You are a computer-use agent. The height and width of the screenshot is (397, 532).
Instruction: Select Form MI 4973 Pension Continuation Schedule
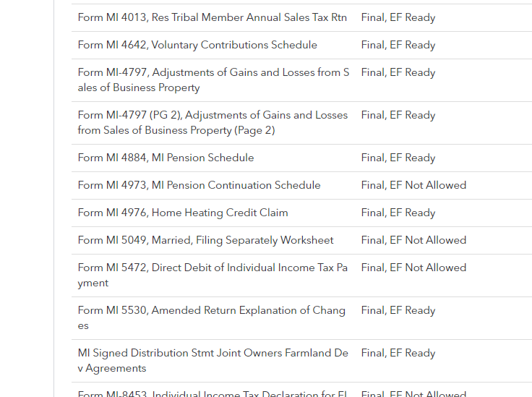click(199, 185)
